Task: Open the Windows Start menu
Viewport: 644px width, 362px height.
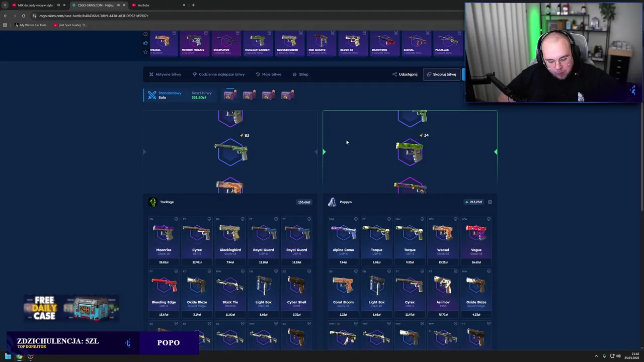Action: (8, 356)
